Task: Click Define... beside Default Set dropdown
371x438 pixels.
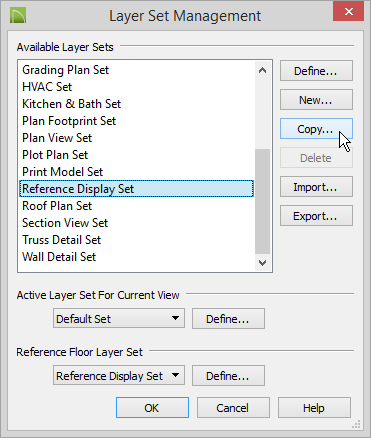Action: (x=228, y=319)
